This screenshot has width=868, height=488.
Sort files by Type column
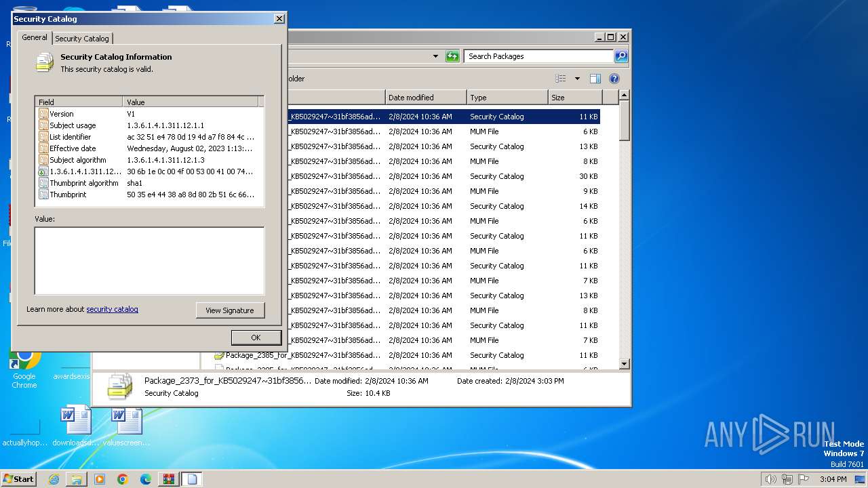click(507, 98)
